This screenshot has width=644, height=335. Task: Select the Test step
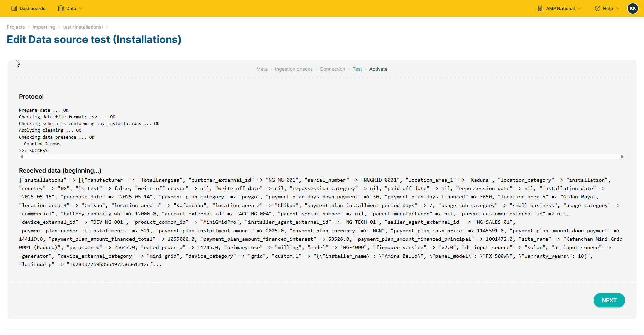tap(357, 69)
